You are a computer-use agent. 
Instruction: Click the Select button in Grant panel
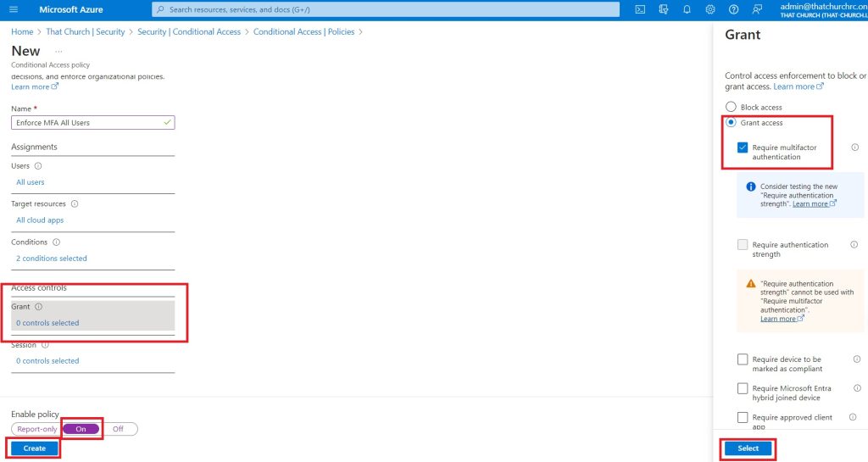[748, 448]
